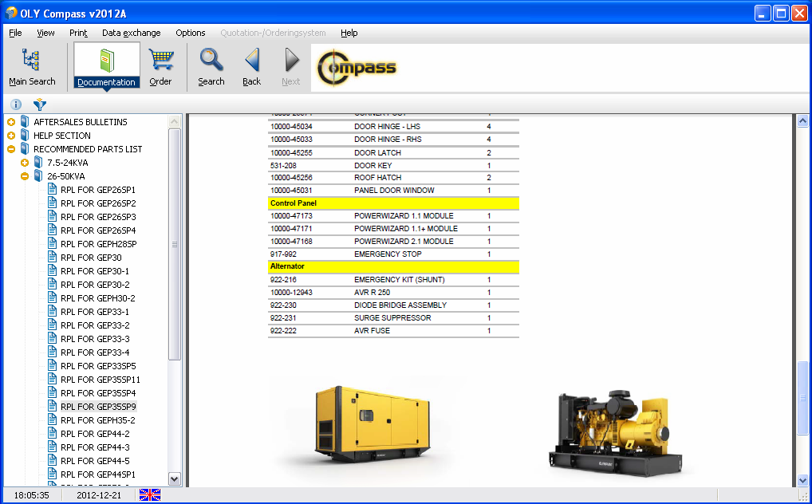Click the open-frame generator image
This screenshot has width=812, height=504.
click(615, 433)
